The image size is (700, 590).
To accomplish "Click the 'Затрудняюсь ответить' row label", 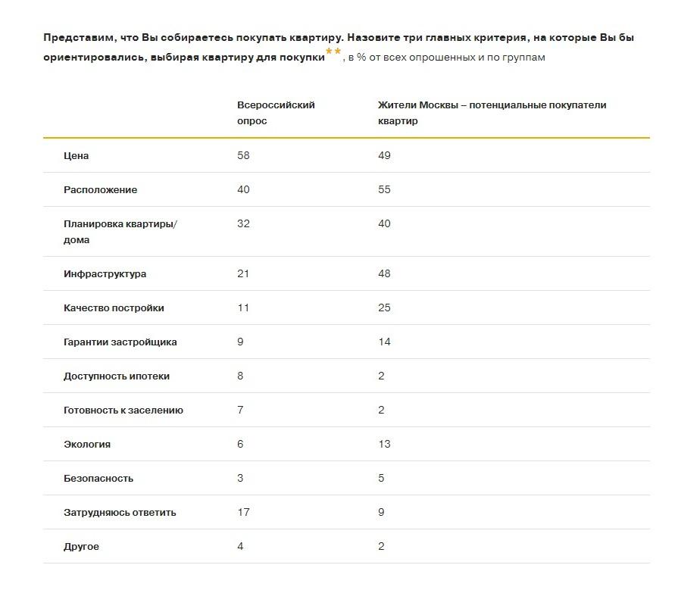I will point(120,513).
